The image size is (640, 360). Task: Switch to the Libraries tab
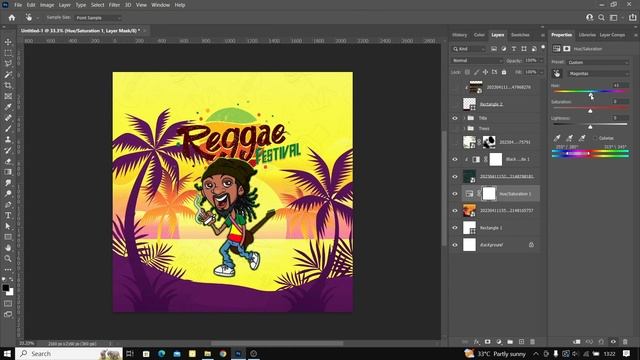pyautogui.click(x=587, y=35)
